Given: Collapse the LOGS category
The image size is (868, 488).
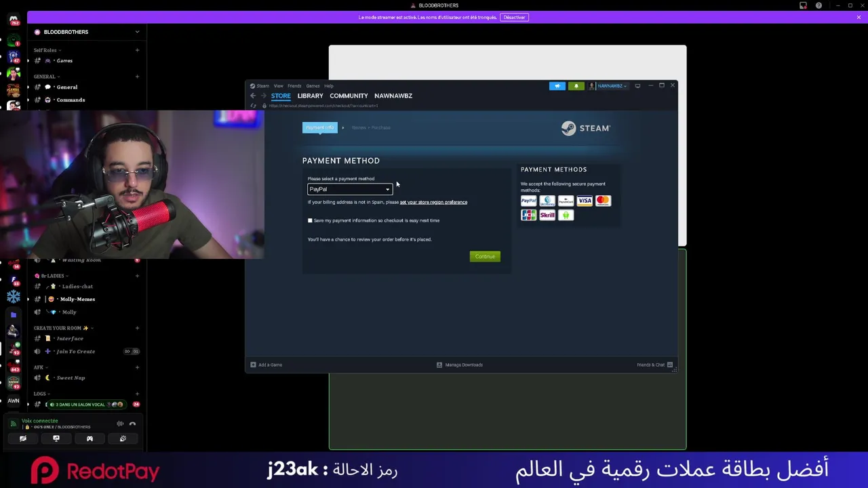Looking at the screenshot, I should (x=41, y=394).
